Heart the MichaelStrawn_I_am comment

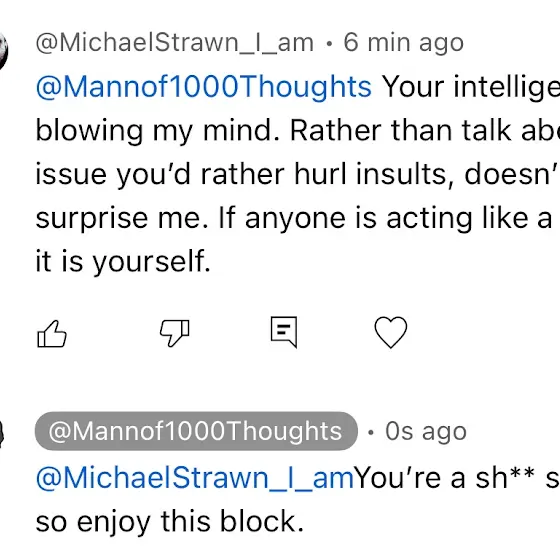[x=391, y=332]
